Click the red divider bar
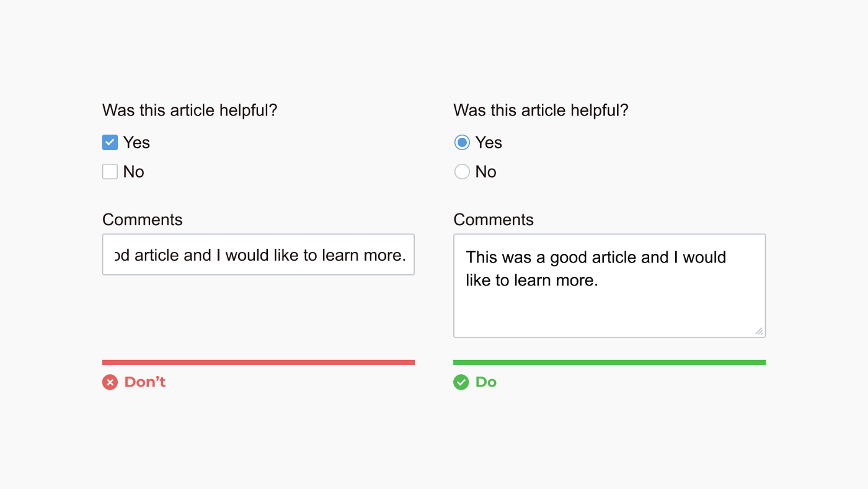Viewport: 868px width, 489px height. pos(259,362)
